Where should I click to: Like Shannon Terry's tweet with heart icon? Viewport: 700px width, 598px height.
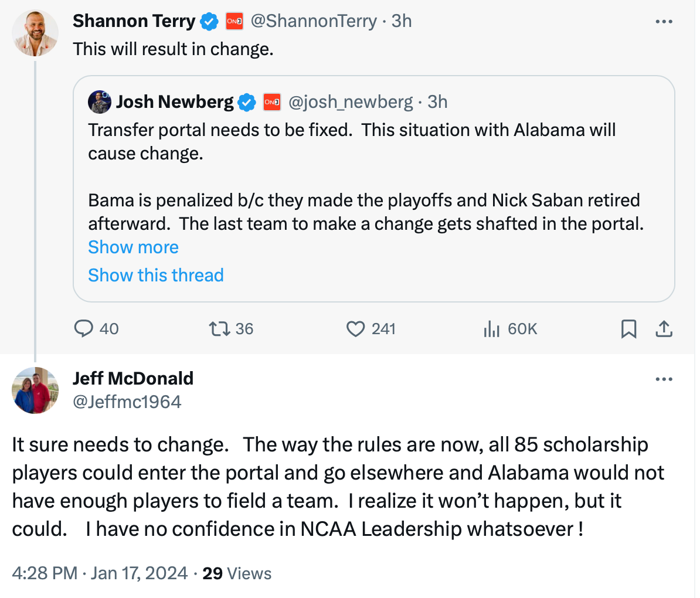(356, 328)
